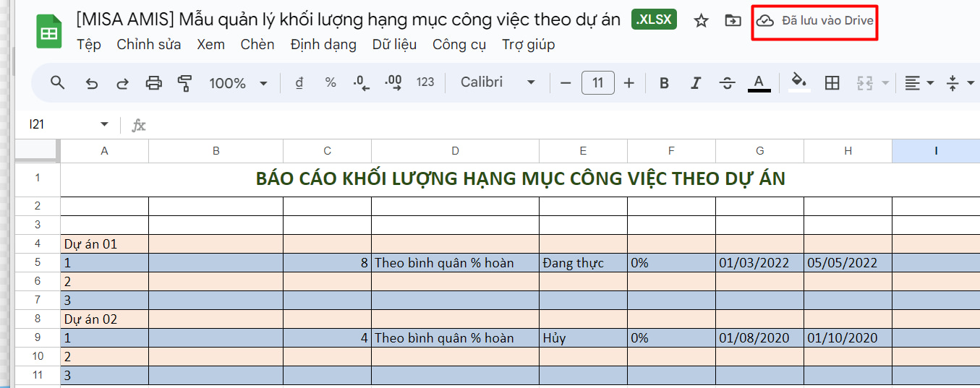The image size is (980, 388).
Task: Redo the last action
Action: [x=122, y=83]
